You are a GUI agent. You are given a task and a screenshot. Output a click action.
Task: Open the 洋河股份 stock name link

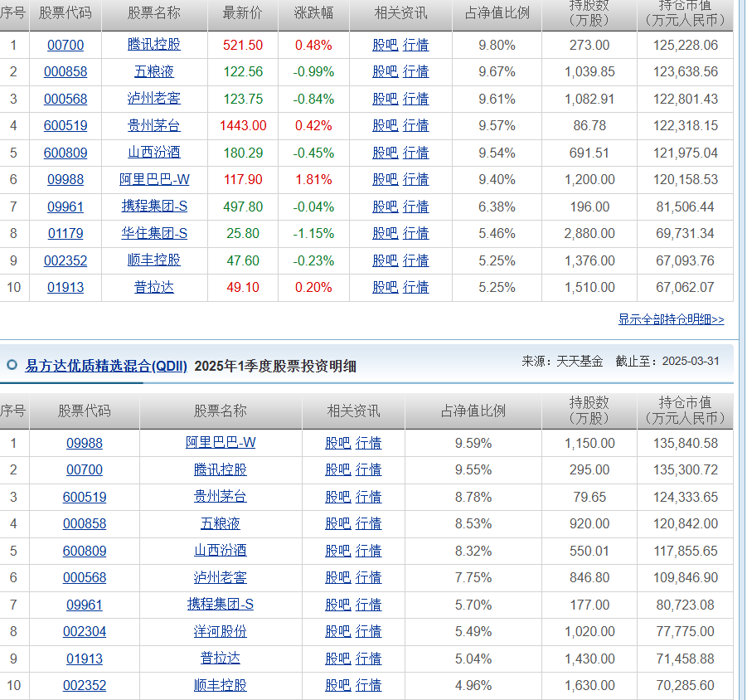(221, 632)
